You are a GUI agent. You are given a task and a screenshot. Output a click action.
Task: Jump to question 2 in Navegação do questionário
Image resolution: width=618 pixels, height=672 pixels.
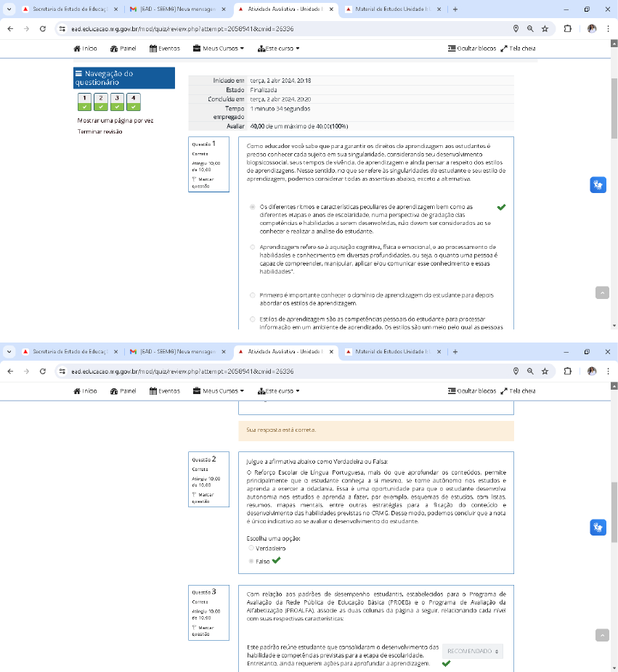tap(101, 102)
